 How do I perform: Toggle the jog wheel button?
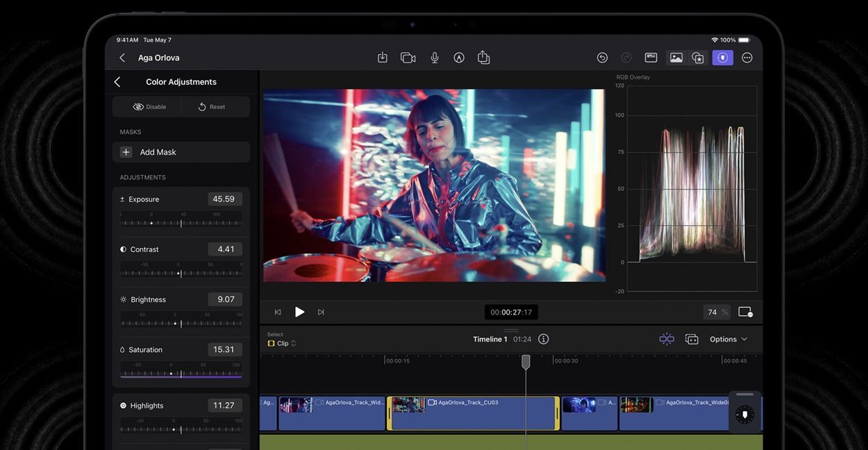click(745, 415)
